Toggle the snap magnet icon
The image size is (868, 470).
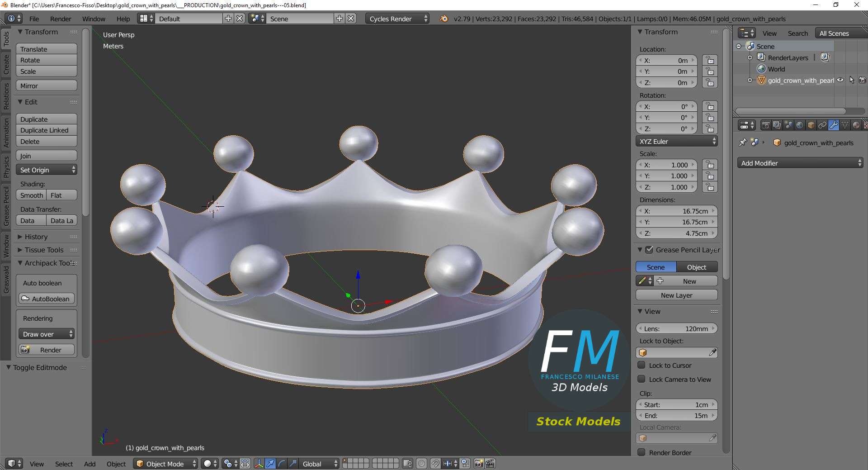(x=435, y=464)
